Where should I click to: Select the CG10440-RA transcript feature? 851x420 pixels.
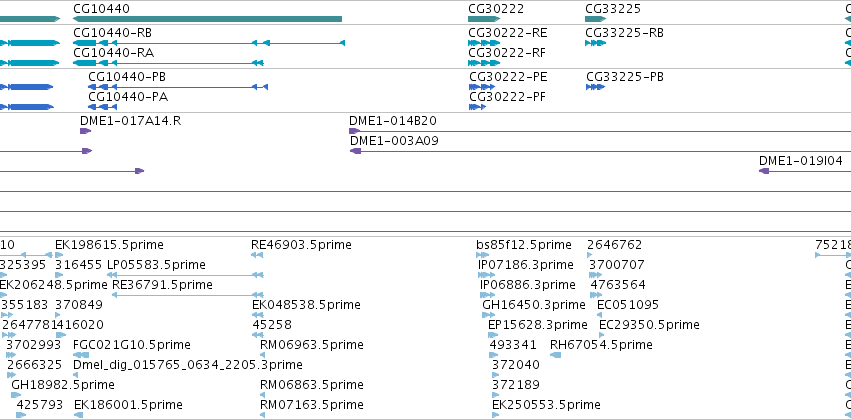coord(168,63)
